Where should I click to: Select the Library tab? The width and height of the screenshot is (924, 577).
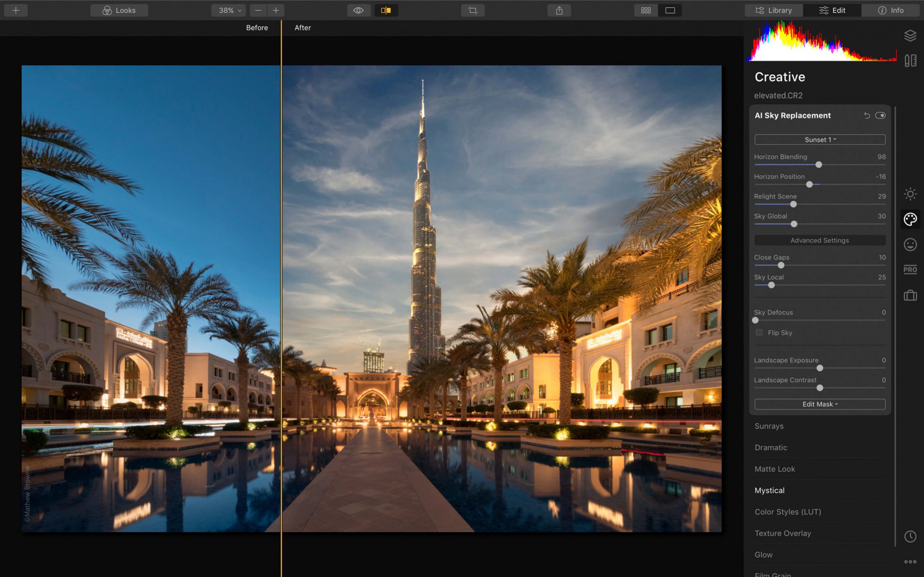[774, 10]
